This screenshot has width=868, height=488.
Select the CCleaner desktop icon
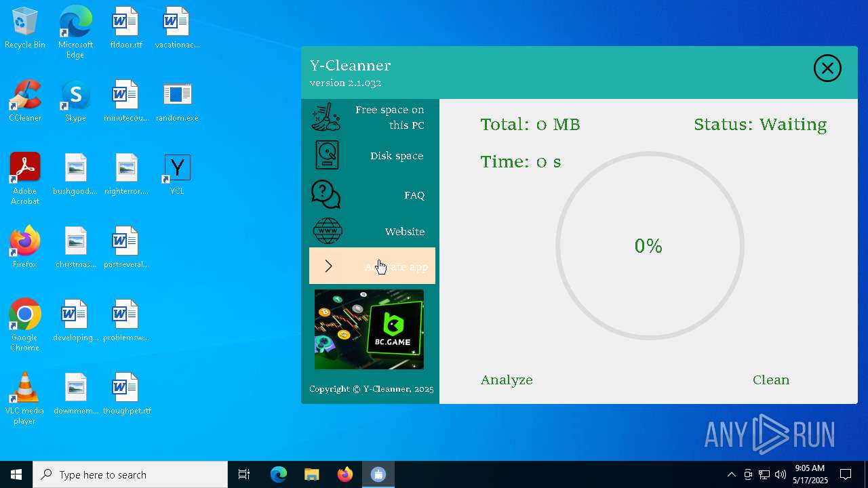(x=25, y=102)
